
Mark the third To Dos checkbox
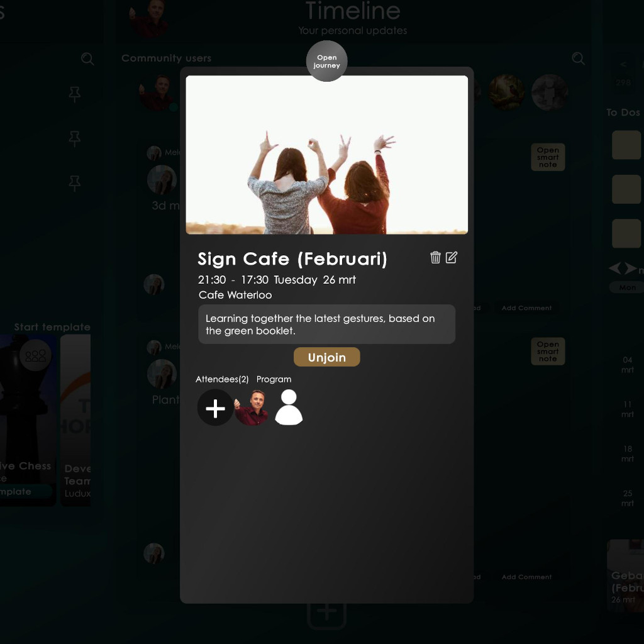[x=626, y=234]
